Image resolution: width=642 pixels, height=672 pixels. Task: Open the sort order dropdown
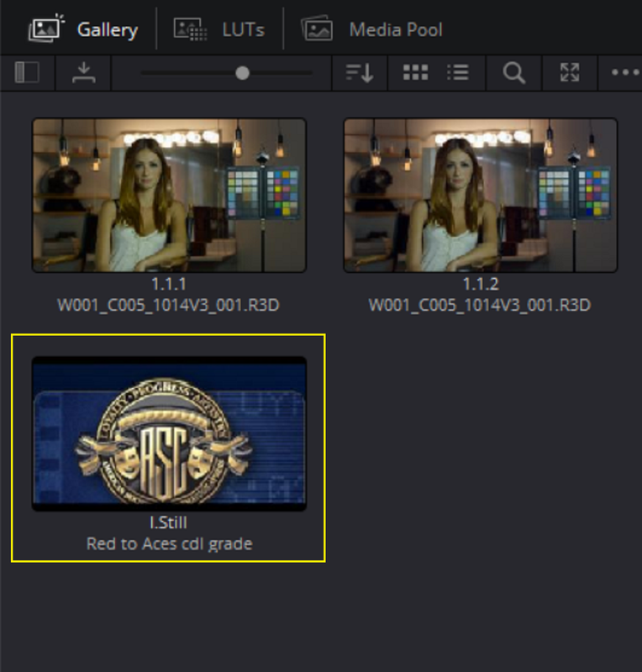click(x=360, y=72)
